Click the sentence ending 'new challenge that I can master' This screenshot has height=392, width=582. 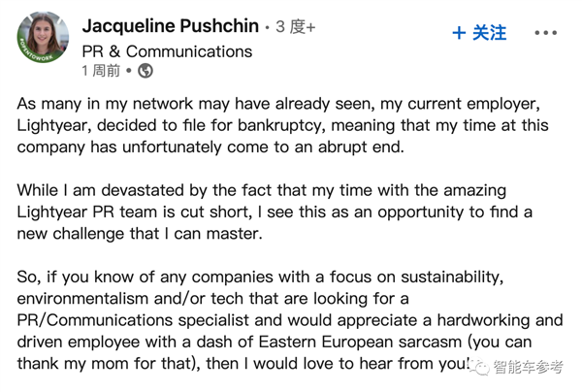click(139, 234)
